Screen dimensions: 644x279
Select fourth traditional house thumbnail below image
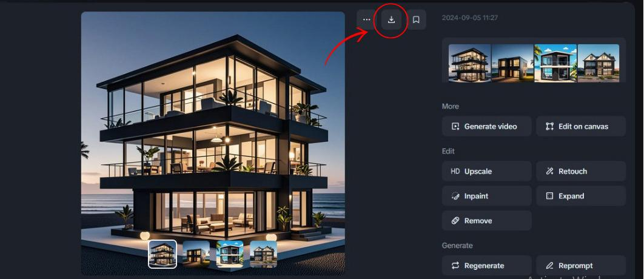click(x=264, y=254)
